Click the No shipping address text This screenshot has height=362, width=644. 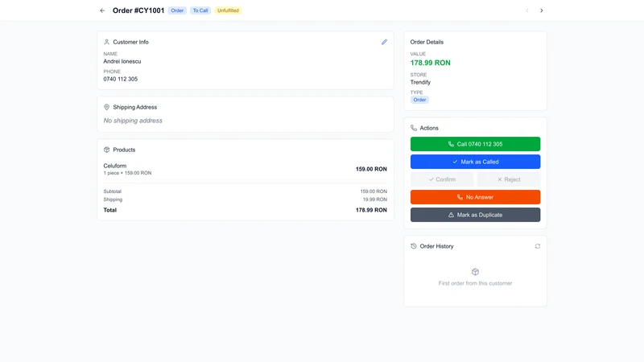pyautogui.click(x=133, y=121)
